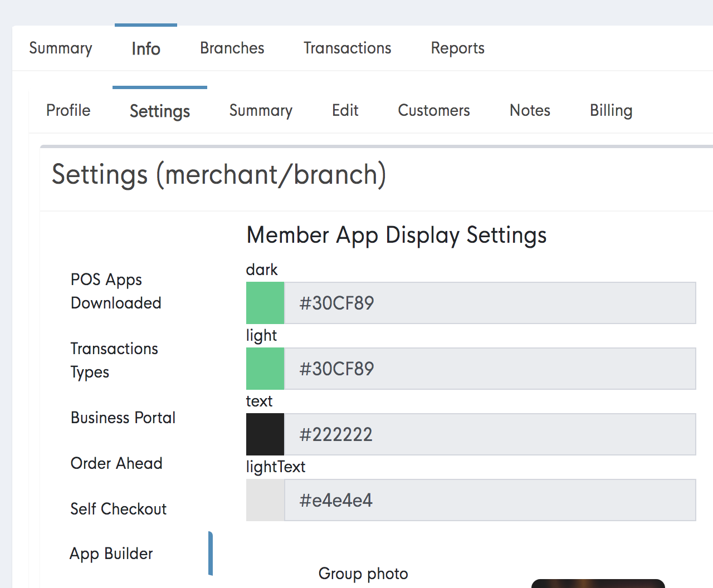Click the Group photo label
Image resolution: width=713 pixels, height=588 pixels.
pyautogui.click(x=363, y=574)
